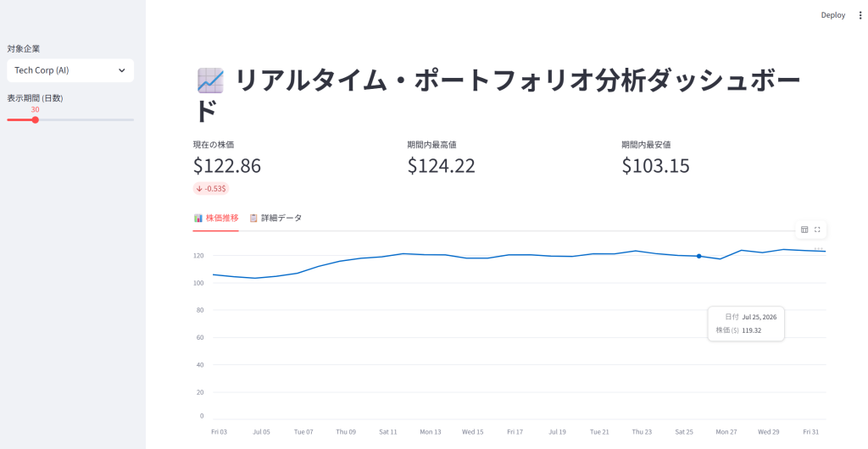Image resolution: width=868 pixels, height=449 pixels.
Task: Click the 表示期間 slider handle at 30
Action: tap(36, 119)
